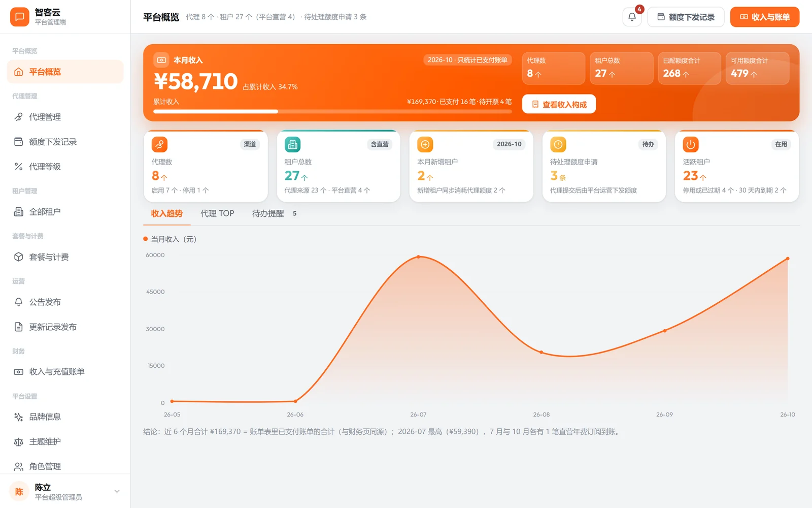The height and width of the screenshot is (508, 812).
Task: Click the orange 收入与账单 button
Action: click(765, 17)
